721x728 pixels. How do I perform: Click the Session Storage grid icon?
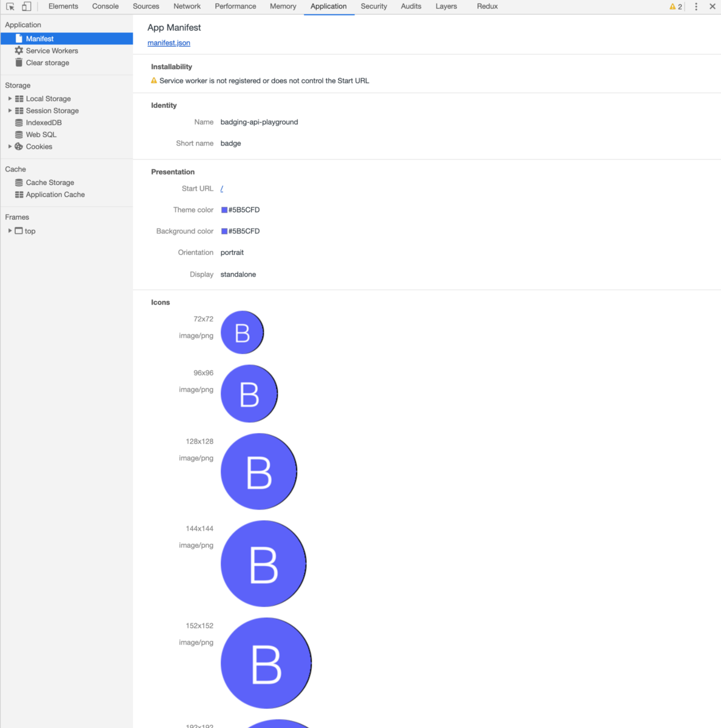tap(19, 111)
